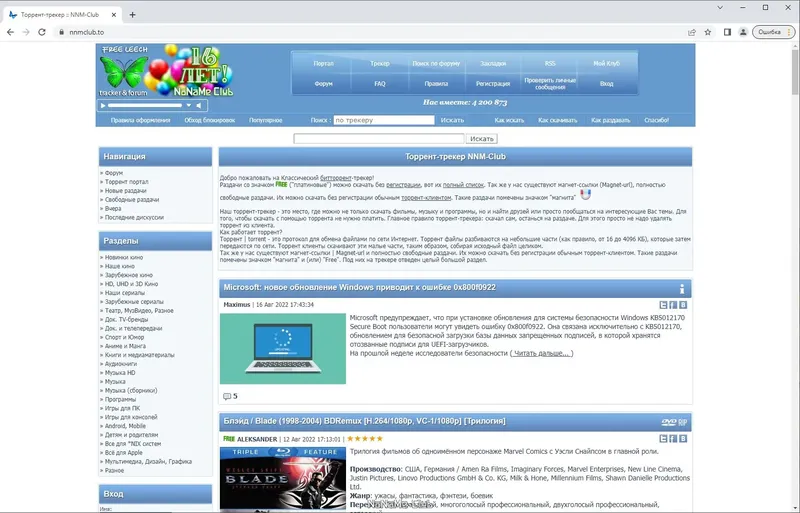
Task: Share Microsoft news on Facebook icon
Action: pyautogui.click(x=673, y=305)
